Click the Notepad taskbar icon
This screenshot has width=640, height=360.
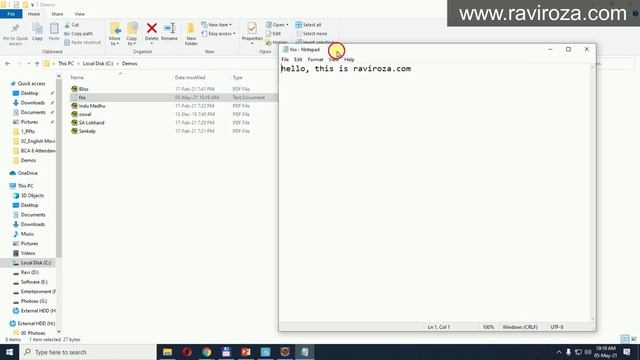(x=304, y=352)
